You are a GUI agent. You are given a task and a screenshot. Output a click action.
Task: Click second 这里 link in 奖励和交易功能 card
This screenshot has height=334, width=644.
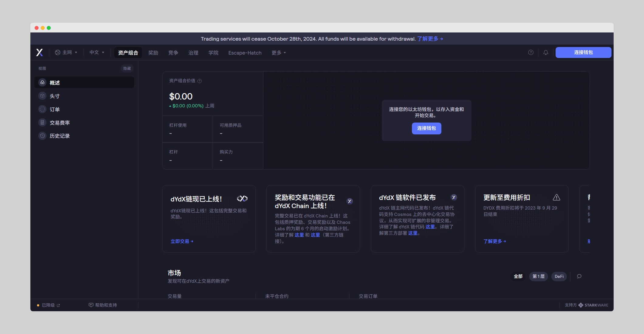click(315, 235)
